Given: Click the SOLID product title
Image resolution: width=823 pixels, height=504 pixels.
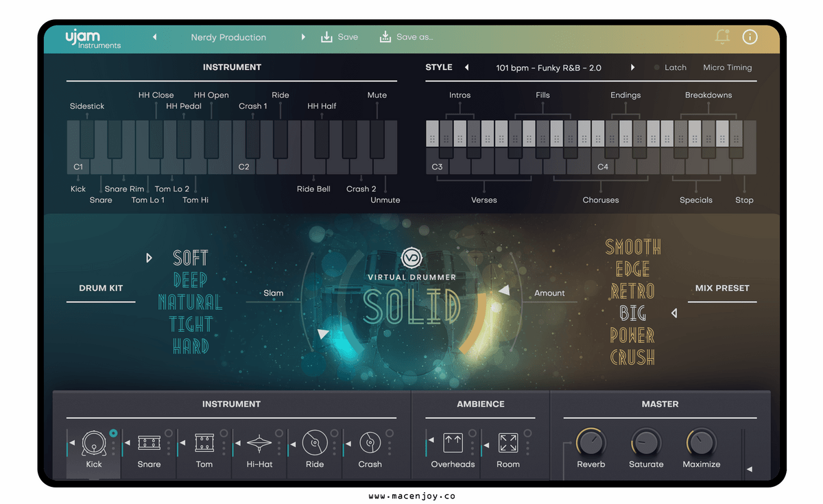Looking at the screenshot, I should coord(411,307).
